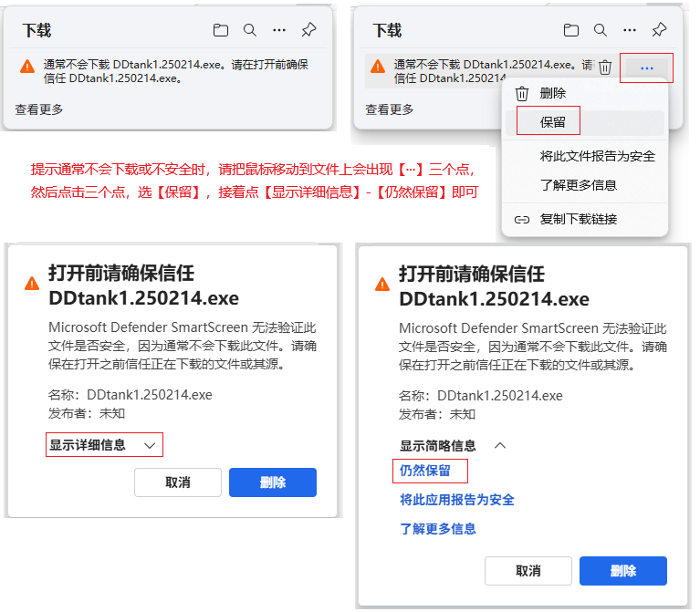The height and width of the screenshot is (612, 700).
Task: Click 查看更多 in left downloads panel
Action: tap(39, 109)
